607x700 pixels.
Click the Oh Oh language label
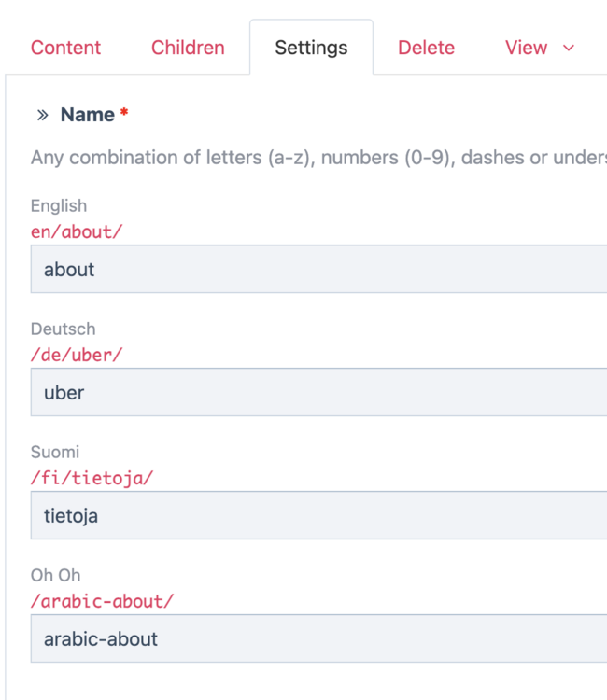55,575
